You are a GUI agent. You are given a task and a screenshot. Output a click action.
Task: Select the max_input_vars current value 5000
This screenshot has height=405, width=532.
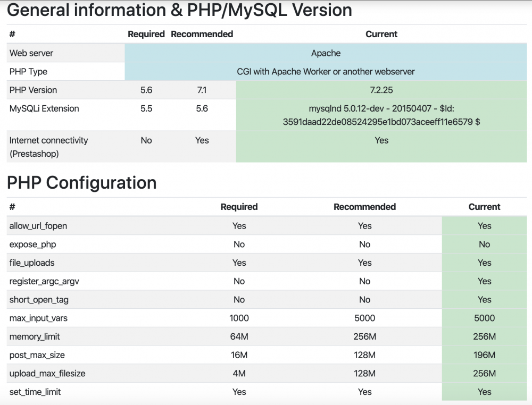click(x=484, y=318)
